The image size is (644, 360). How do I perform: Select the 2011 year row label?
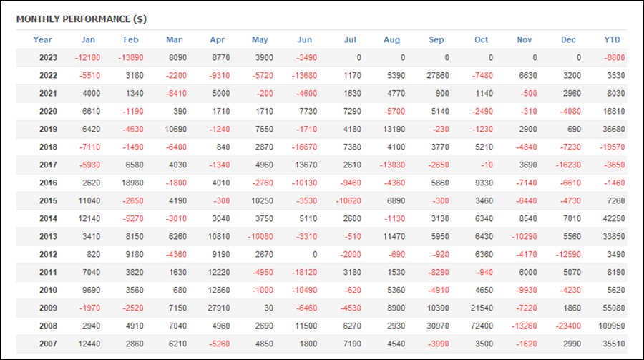[48, 272]
